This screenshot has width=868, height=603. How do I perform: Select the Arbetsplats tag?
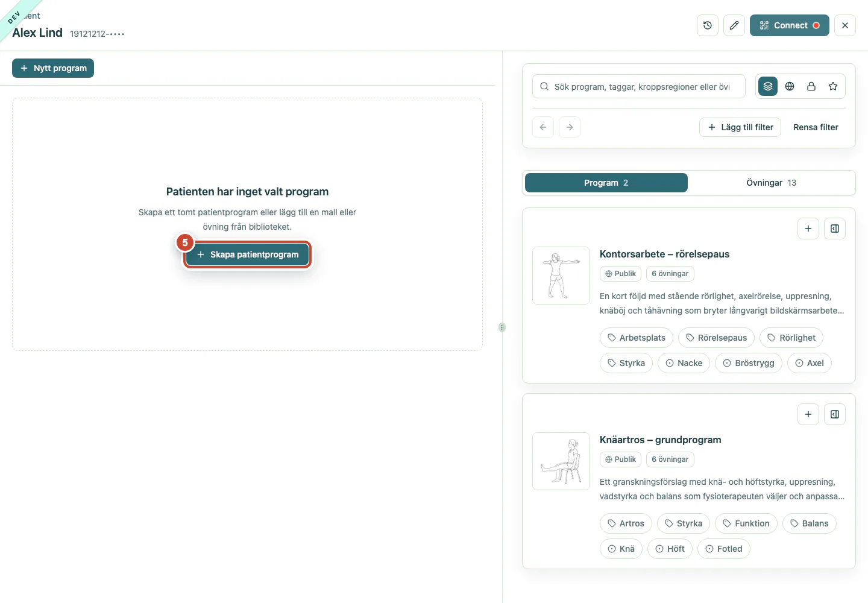click(637, 338)
